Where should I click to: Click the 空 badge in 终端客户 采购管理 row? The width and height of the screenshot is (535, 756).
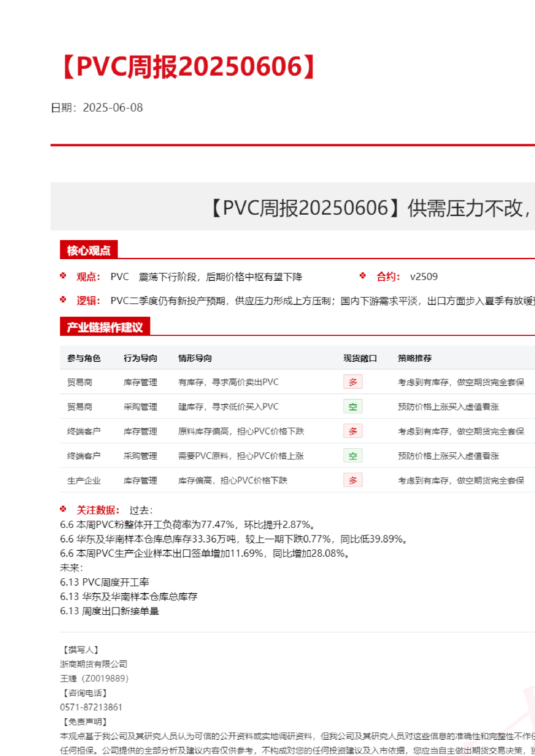pos(353,456)
